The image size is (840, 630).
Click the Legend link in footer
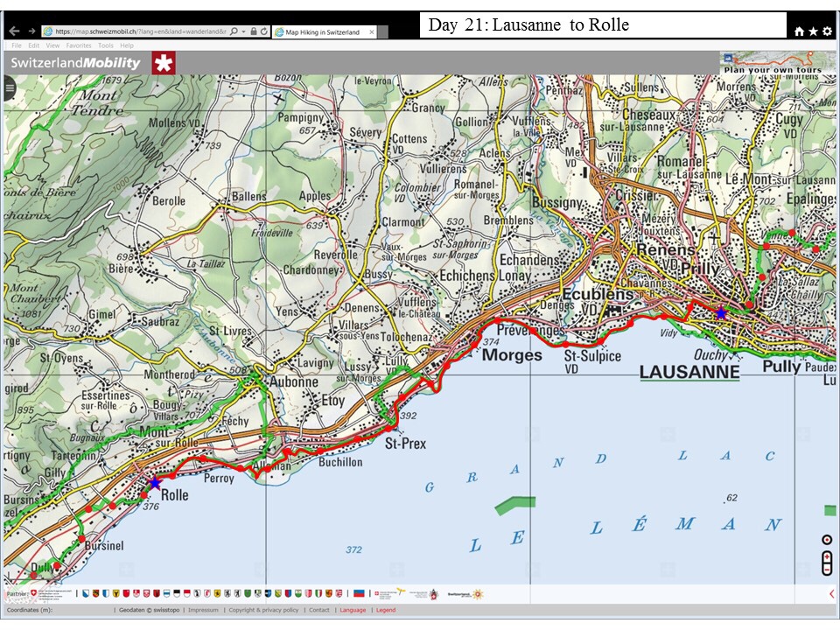[x=386, y=610]
